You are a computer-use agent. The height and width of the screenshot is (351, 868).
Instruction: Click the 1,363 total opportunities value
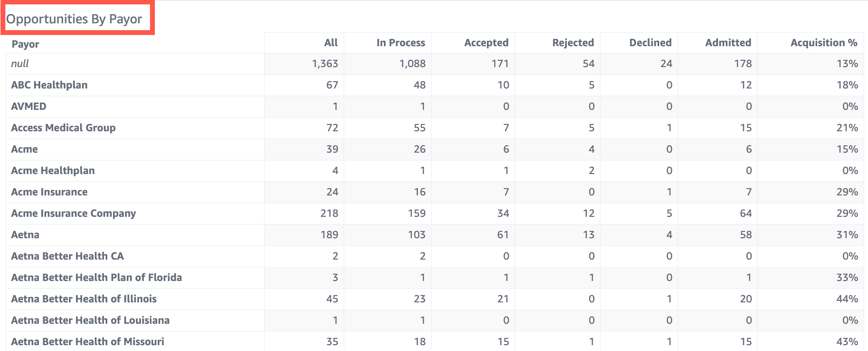coord(325,64)
